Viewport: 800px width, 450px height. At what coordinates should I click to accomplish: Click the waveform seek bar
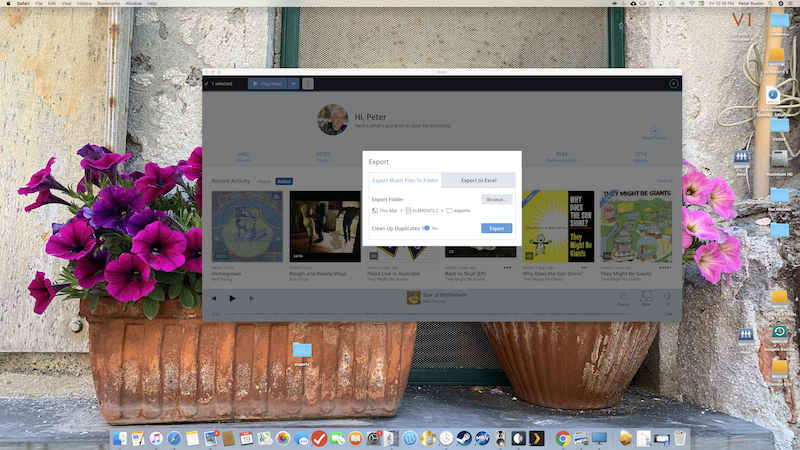coord(442,314)
